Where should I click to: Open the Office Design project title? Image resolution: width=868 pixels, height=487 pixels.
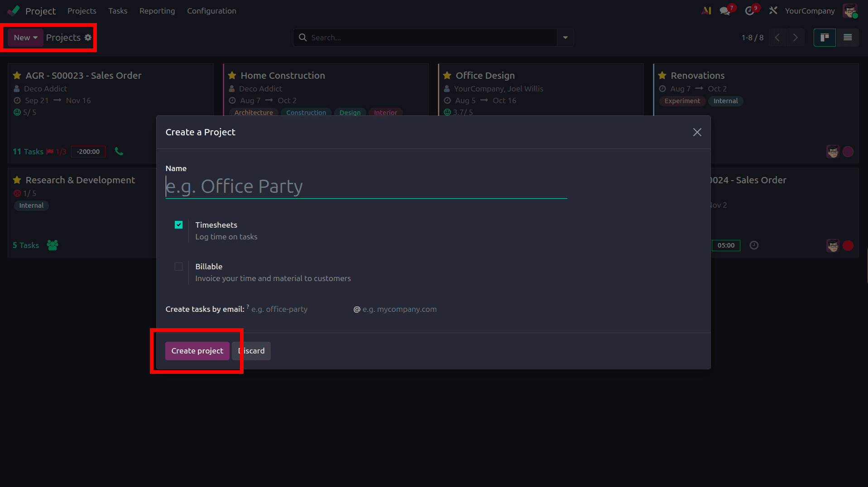pos(485,75)
